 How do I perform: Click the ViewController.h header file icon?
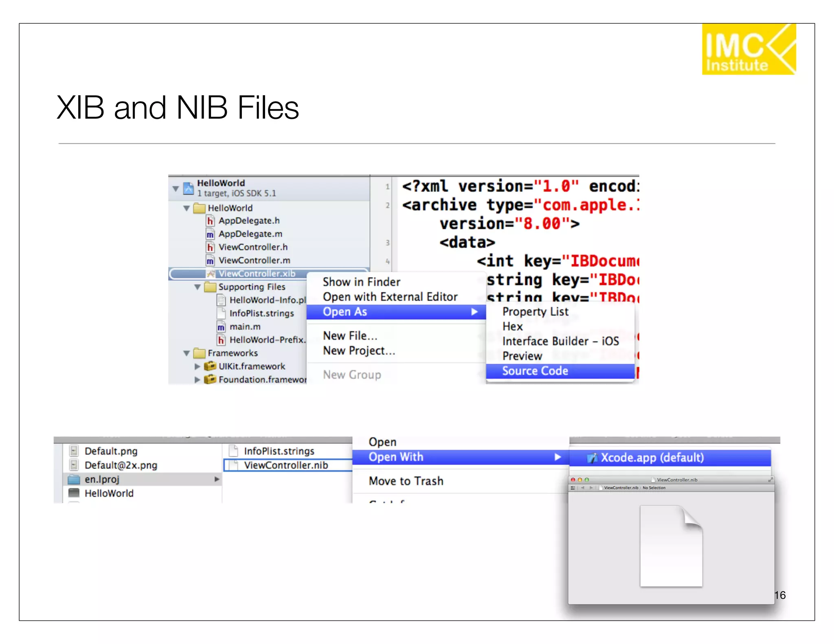coord(210,248)
